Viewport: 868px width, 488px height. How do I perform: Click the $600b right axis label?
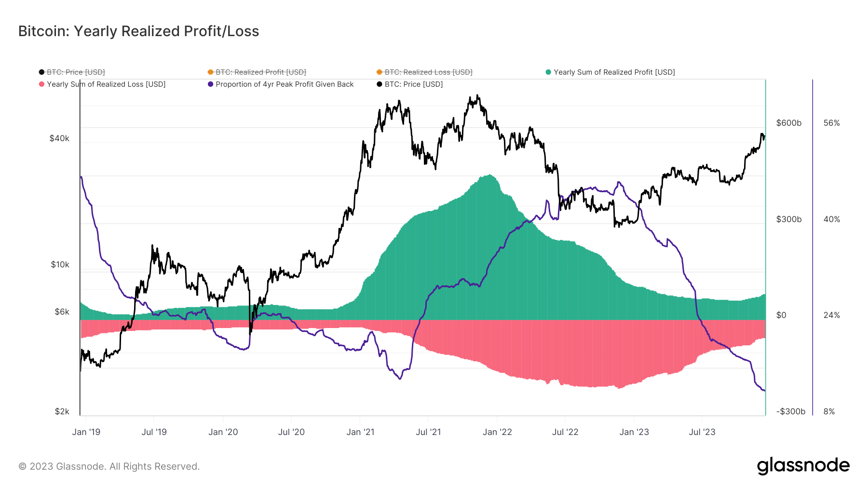click(x=789, y=123)
